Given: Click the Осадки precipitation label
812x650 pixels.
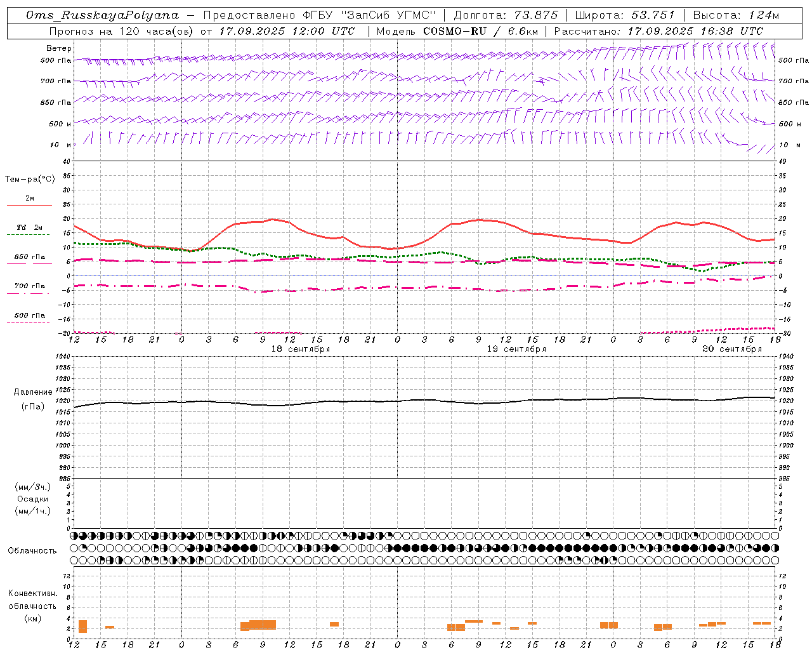Looking at the screenshot, I should [33, 499].
